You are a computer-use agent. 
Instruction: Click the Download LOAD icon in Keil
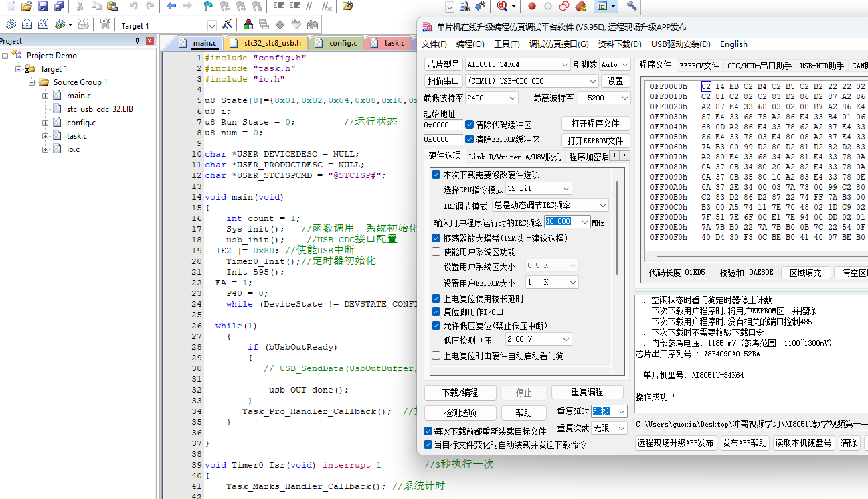click(105, 25)
